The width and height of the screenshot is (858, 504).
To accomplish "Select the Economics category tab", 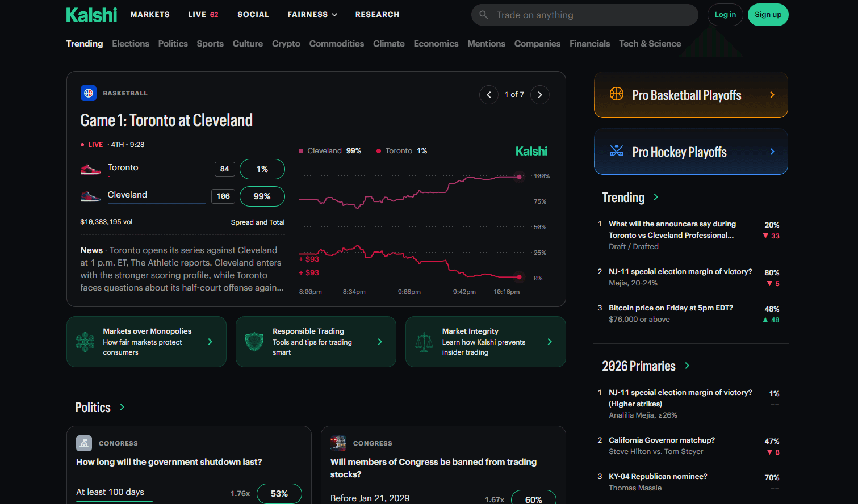I will point(436,44).
